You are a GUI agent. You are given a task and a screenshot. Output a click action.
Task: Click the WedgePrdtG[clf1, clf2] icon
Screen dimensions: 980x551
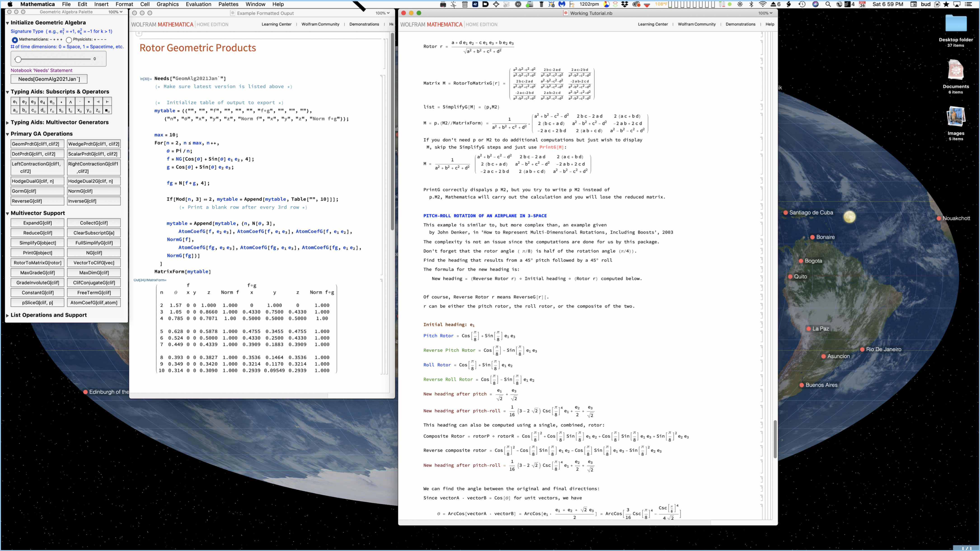click(93, 144)
